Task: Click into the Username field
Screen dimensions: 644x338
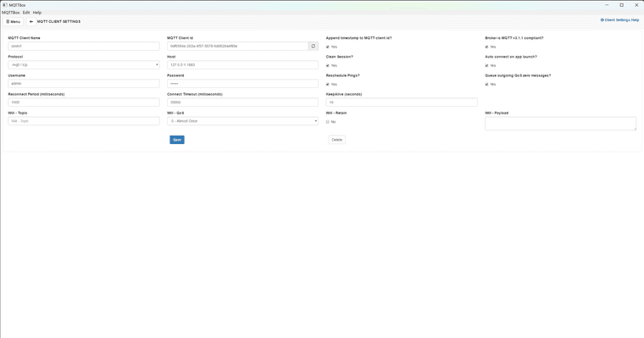Action: coord(84,83)
